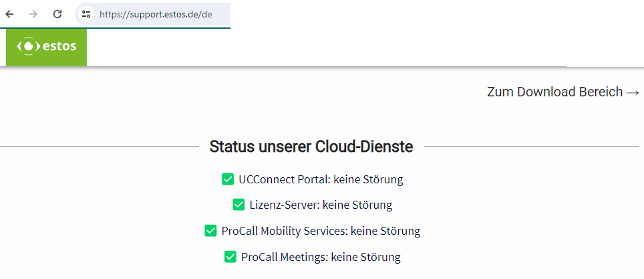Click the browser forward arrow
The height and width of the screenshot is (279, 644).
(33, 13)
